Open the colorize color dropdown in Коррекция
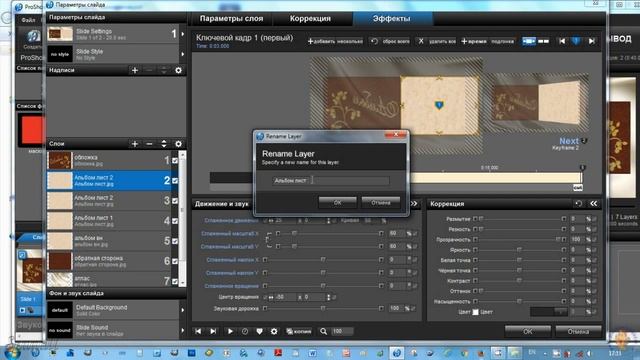 [x=549, y=312]
